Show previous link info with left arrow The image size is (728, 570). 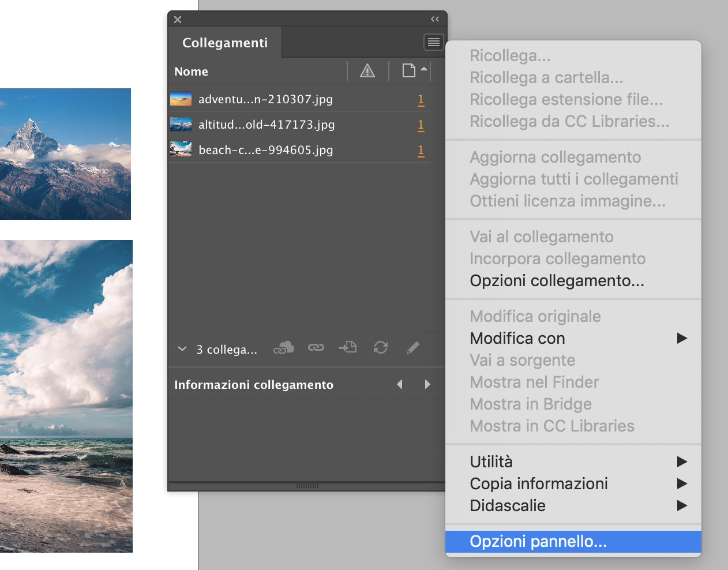pyautogui.click(x=400, y=384)
